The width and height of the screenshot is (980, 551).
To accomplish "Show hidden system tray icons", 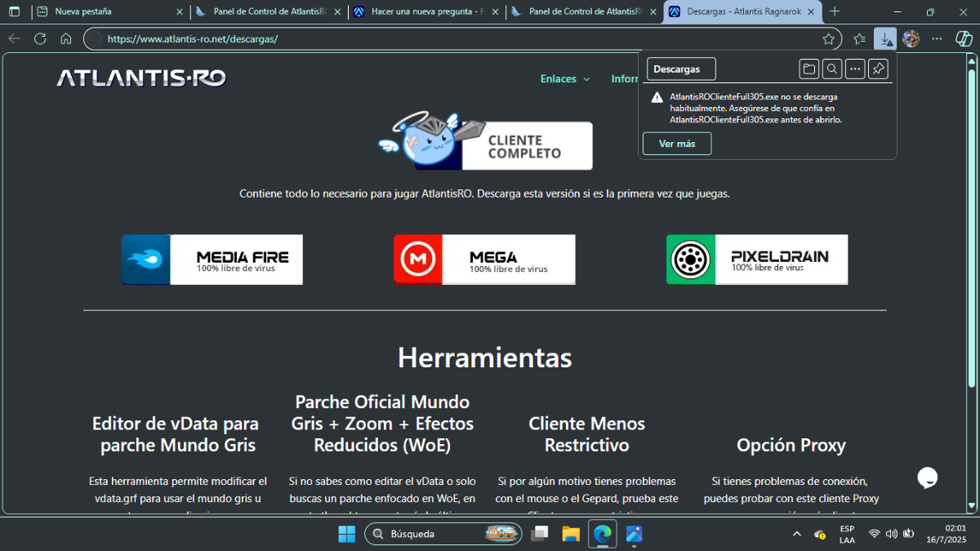I will [x=797, y=534].
